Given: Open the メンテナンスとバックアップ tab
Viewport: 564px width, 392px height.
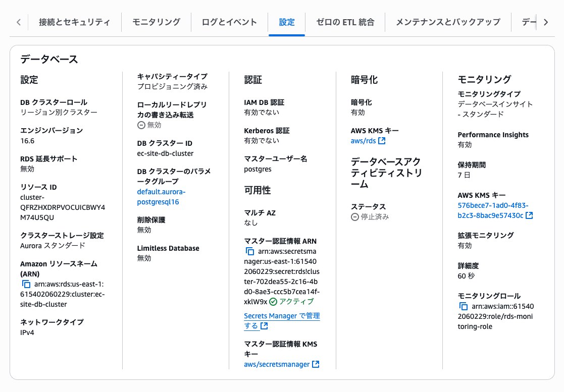Looking at the screenshot, I should coord(448,22).
